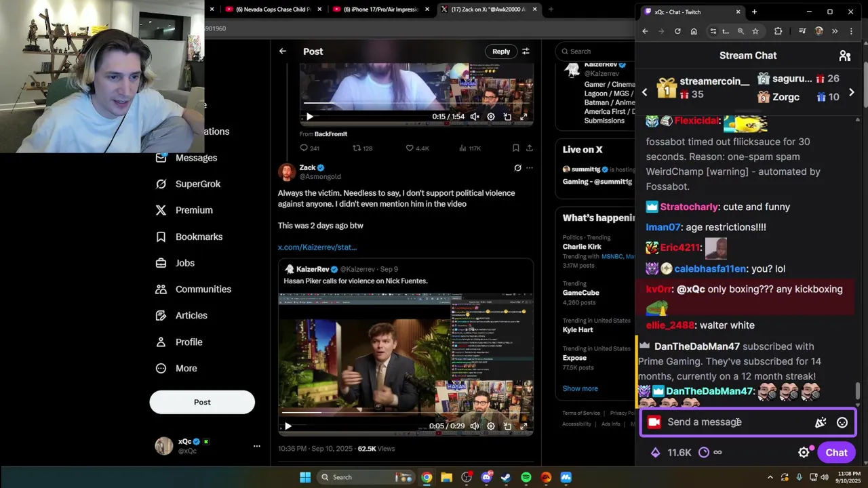Show previous gift leaderboard page in chat
Screen dimensions: 868x488
click(645, 92)
